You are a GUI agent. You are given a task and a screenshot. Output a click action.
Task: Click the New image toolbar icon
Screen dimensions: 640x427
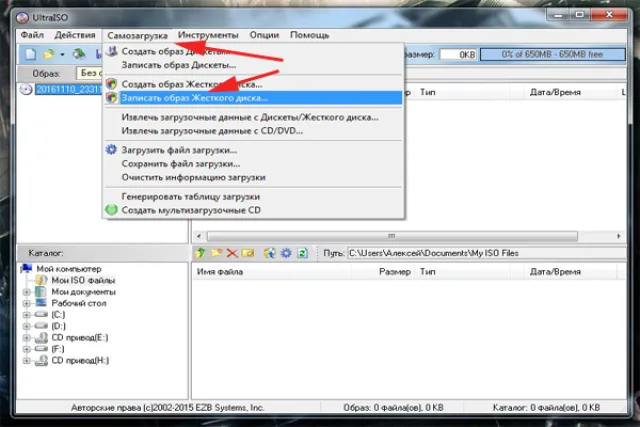coord(31,54)
